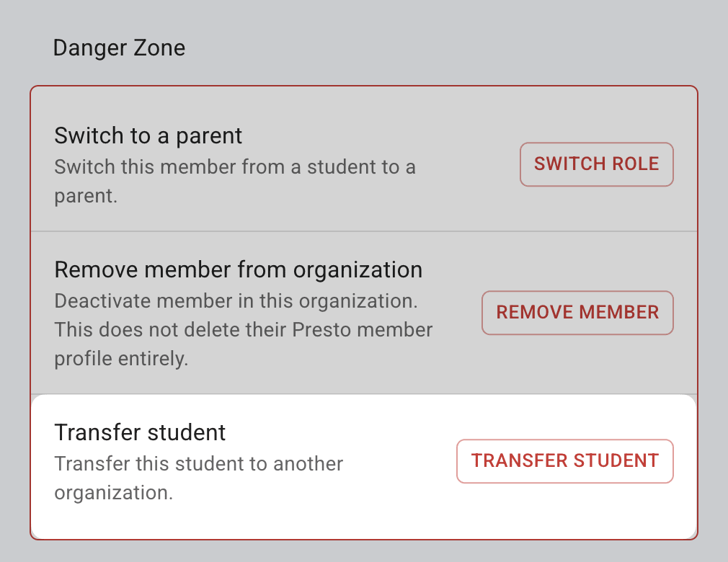Click the word "organization" in the transfer description

(113, 494)
